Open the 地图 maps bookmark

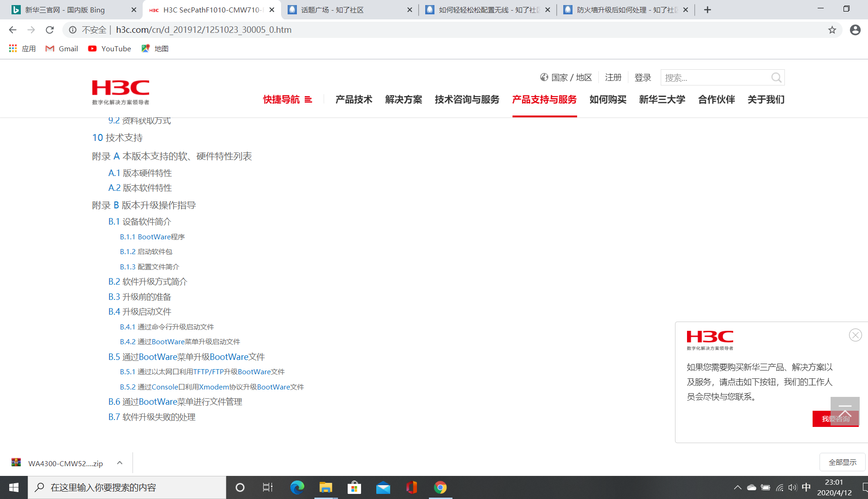(x=155, y=49)
